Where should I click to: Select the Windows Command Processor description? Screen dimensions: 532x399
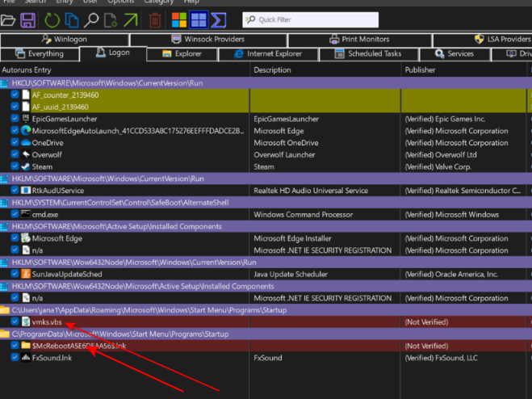tap(304, 215)
